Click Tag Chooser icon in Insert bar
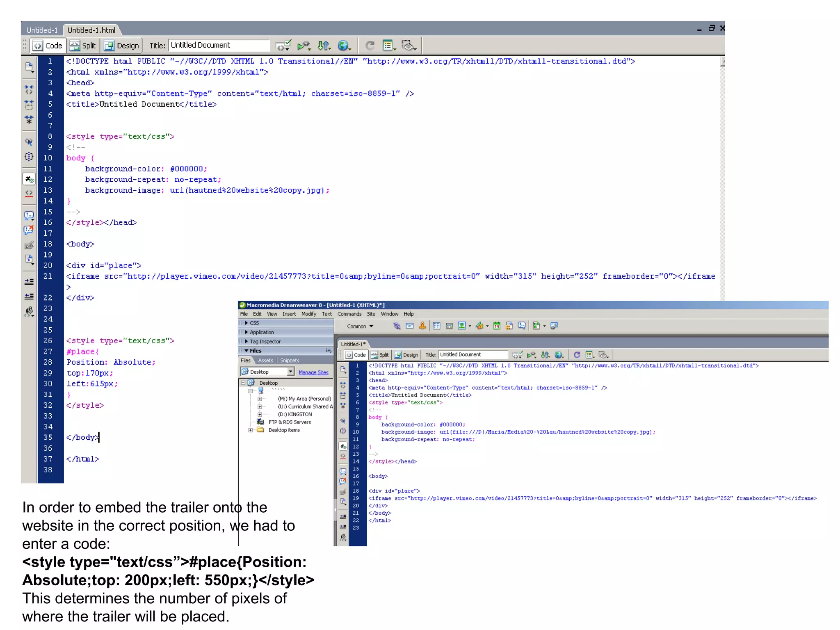This screenshot has width=840, height=630. click(x=554, y=326)
